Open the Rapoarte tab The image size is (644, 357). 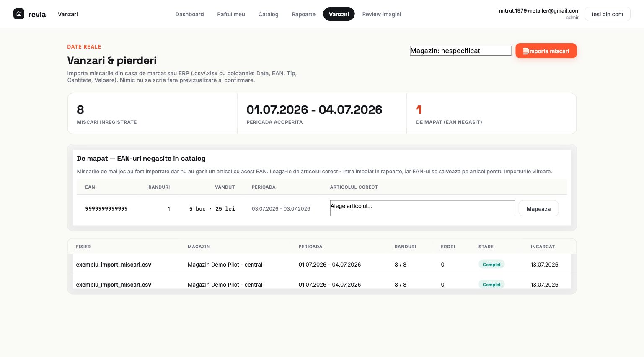pyautogui.click(x=303, y=14)
